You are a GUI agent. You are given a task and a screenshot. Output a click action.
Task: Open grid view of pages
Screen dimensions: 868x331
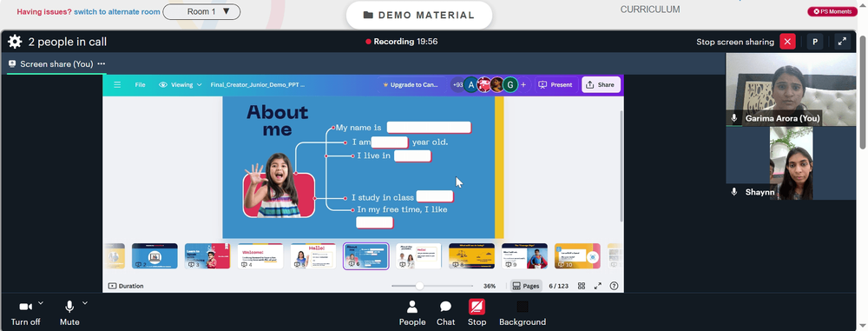click(582, 286)
